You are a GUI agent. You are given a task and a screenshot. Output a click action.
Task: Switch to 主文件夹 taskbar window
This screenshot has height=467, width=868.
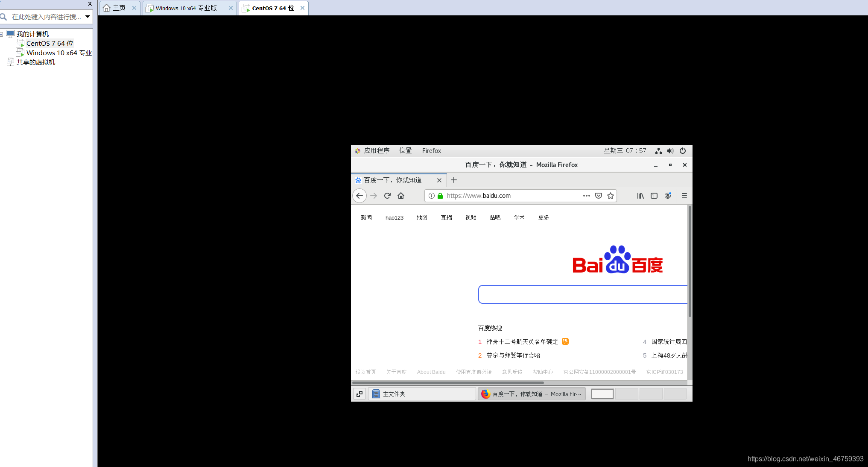(x=422, y=394)
